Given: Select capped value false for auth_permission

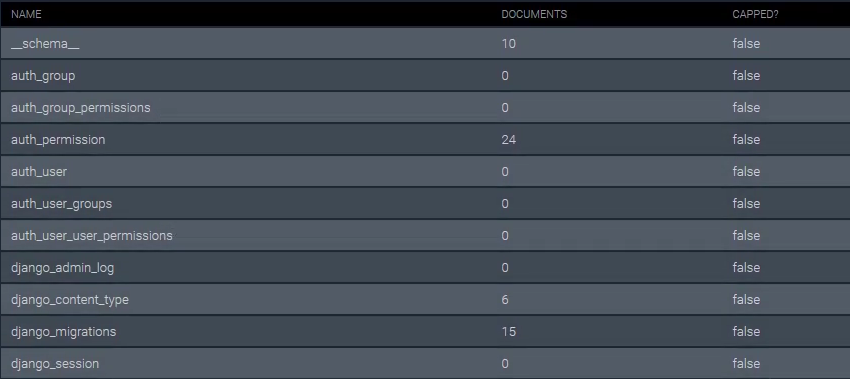Looking at the screenshot, I should [x=746, y=140].
